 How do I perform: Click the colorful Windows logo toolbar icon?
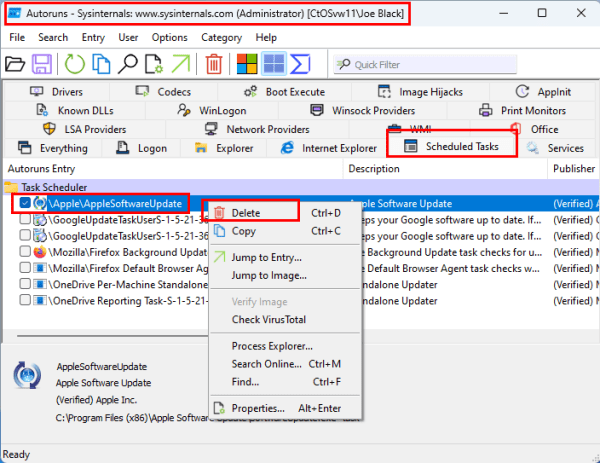point(247,64)
